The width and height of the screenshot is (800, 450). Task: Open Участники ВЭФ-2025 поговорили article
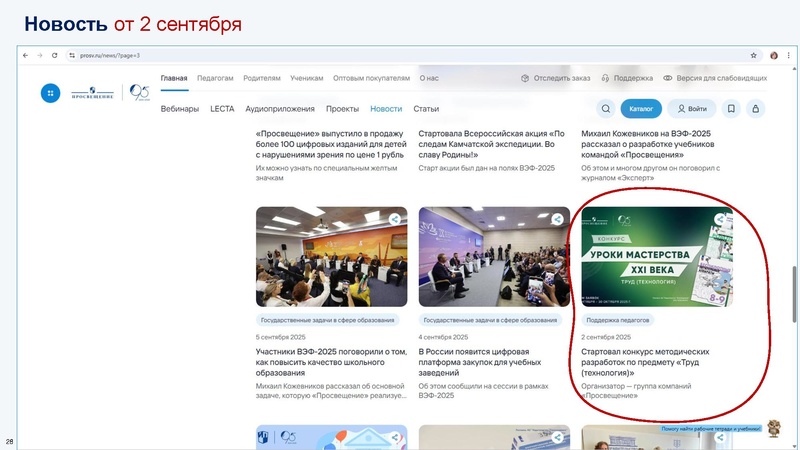pos(331,362)
